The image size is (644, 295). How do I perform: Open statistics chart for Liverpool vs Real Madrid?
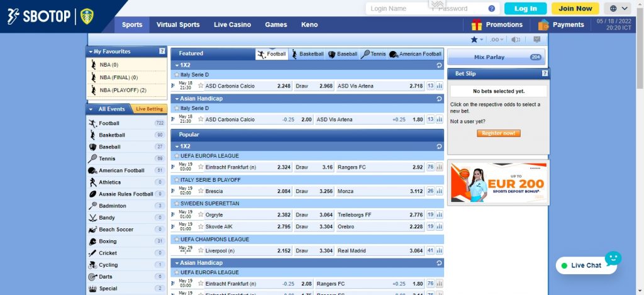440,250
